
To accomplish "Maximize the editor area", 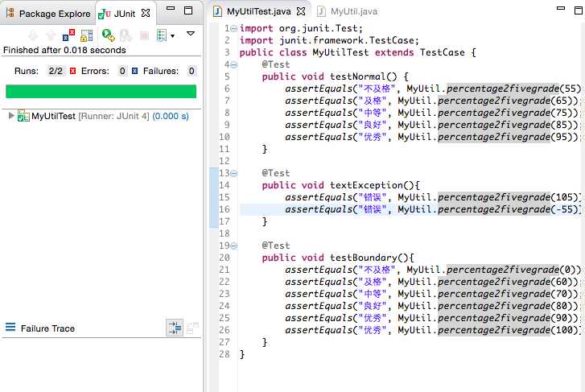I will [x=579, y=10].
